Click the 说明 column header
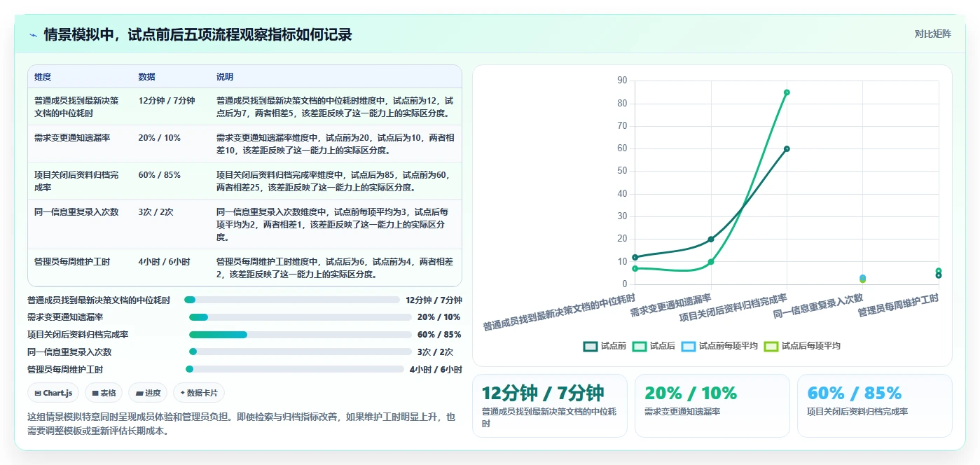Image resolution: width=980 pixels, height=465 pixels. tap(225, 77)
